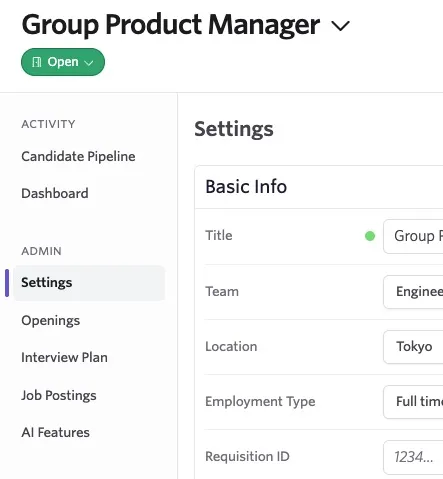Open the Employment Type dropdown
This screenshot has width=443, height=479.
(413, 402)
